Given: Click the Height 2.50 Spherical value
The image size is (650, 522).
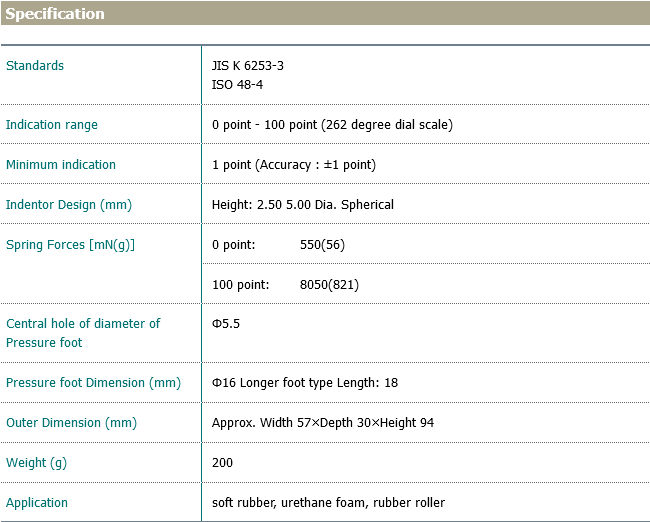Looking at the screenshot, I should (303, 205).
